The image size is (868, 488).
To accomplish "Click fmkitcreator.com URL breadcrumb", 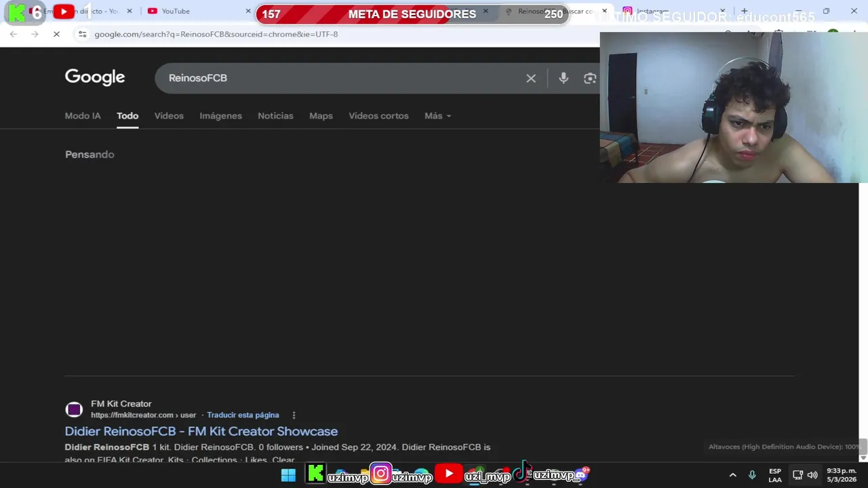I will tap(144, 415).
